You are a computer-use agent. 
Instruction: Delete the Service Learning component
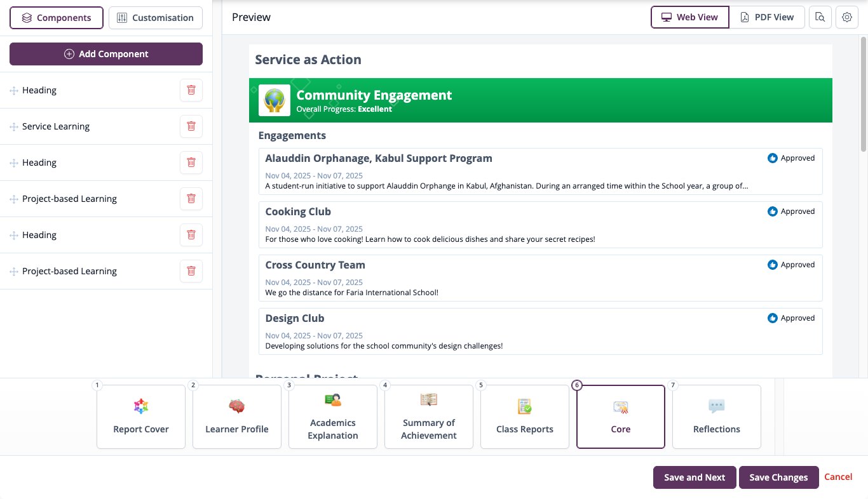click(191, 126)
